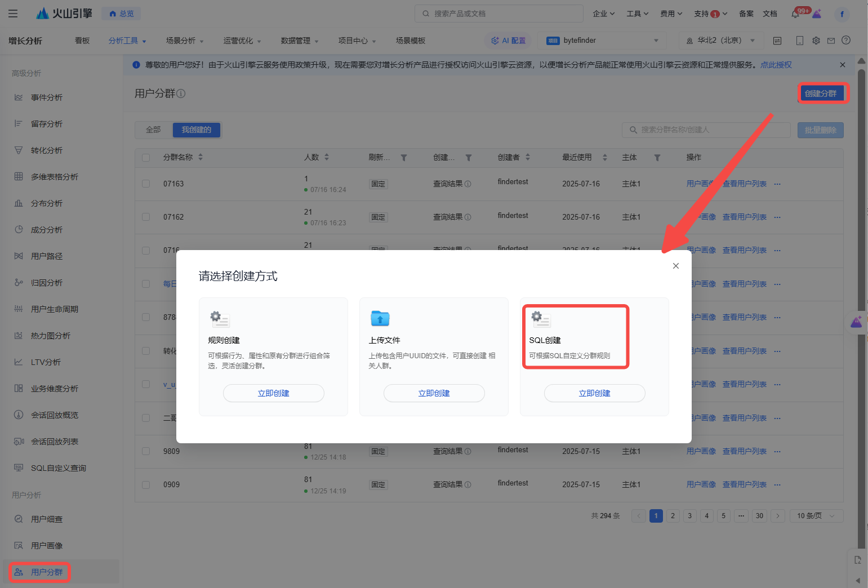Screen dimensions: 868x588
Task: Open 事件分析 in the sidebar
Action: pos(47,97)
